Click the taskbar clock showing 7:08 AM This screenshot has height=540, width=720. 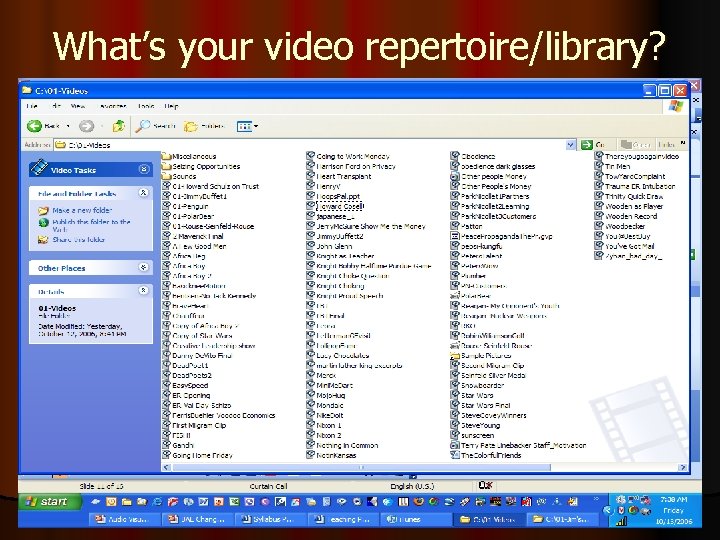click(674, 500)
